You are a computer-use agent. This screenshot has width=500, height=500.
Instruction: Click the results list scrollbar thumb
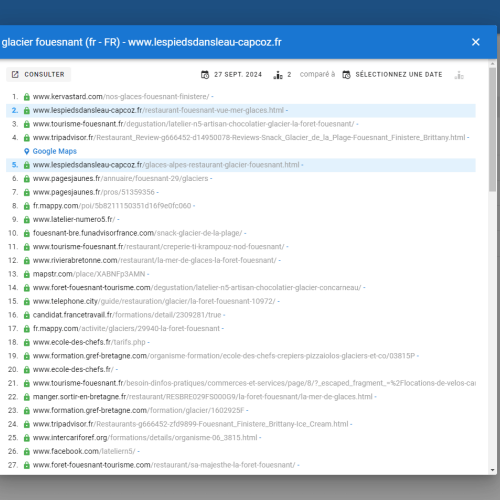pyautogui.click(x=492, y=130)
